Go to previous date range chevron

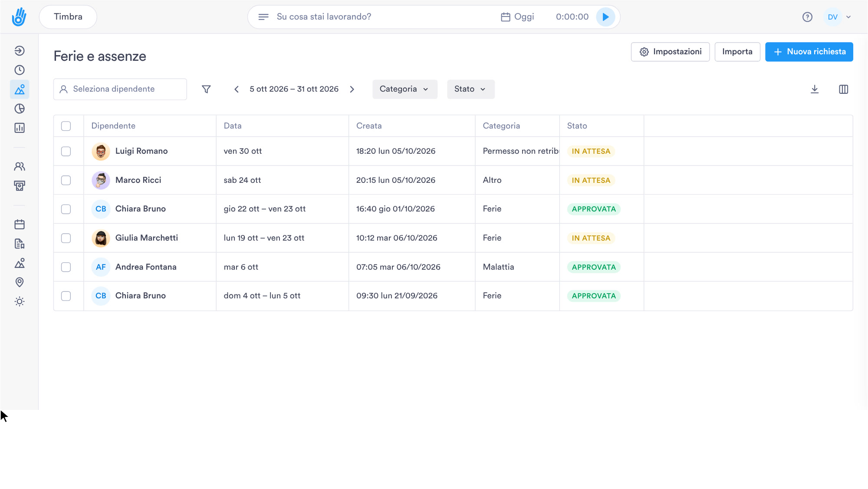[x=237, y=89]
